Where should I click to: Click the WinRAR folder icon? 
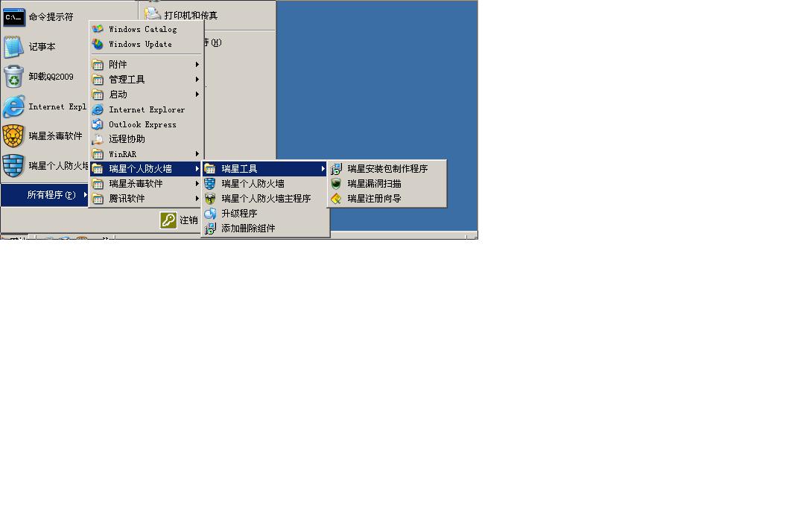click(98, 154)
